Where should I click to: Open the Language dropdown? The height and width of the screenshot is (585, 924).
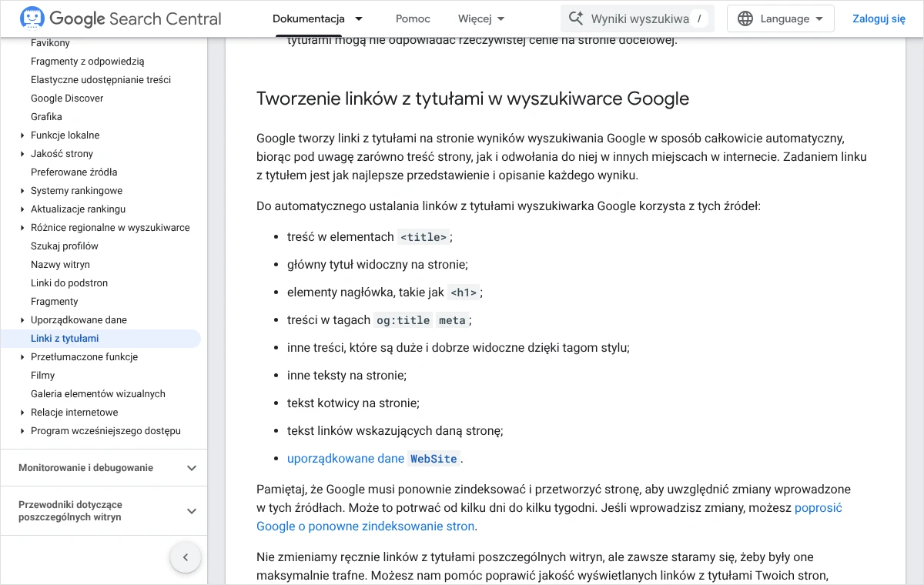pyautogui.click(x=781, y=18)
